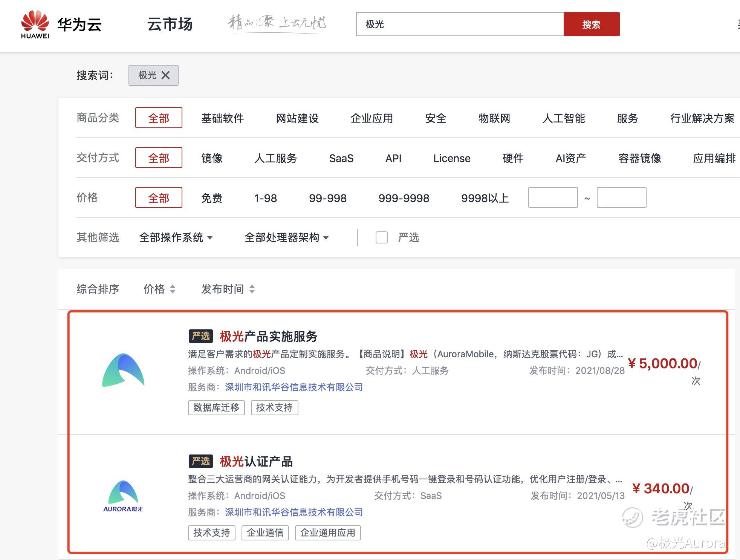Open the 极光产品实施服务 product title
Screen dimensions: 740x560
tap(268, 336)
